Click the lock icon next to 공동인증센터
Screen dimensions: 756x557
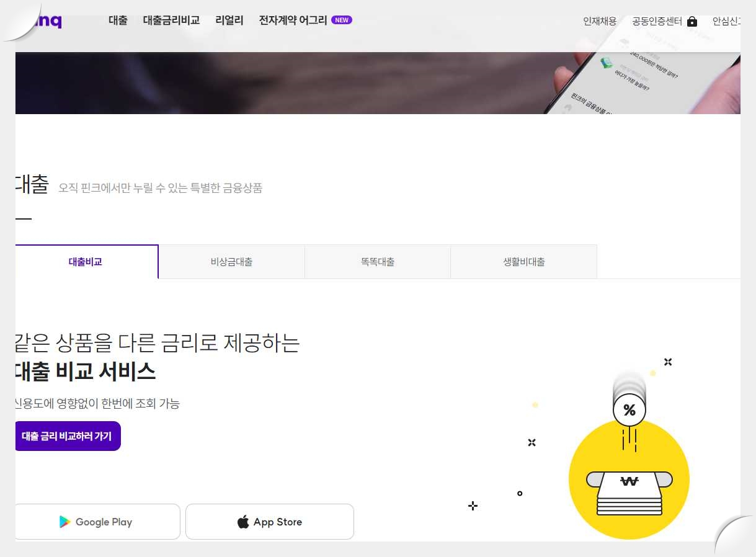click(x=692, y=20)
